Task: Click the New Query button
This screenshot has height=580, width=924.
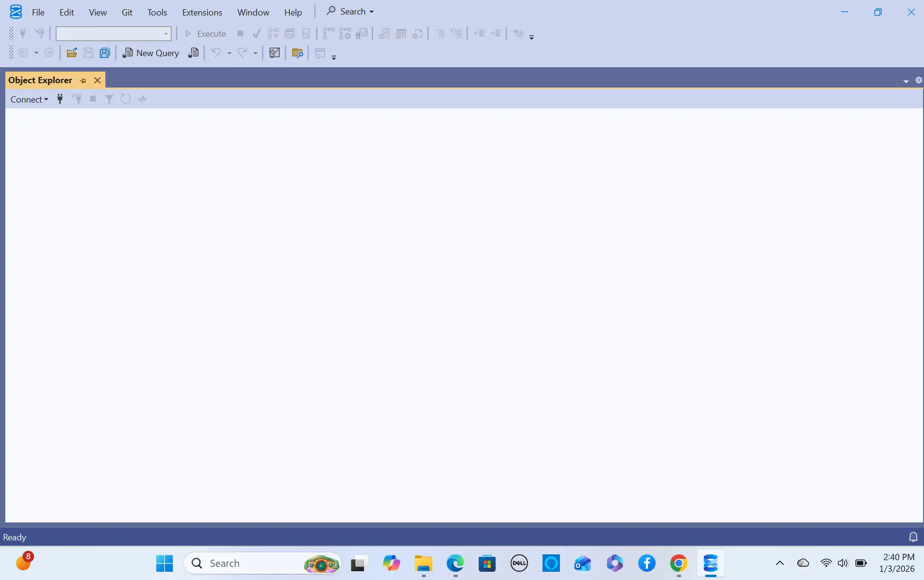Action: pos(151,53)
